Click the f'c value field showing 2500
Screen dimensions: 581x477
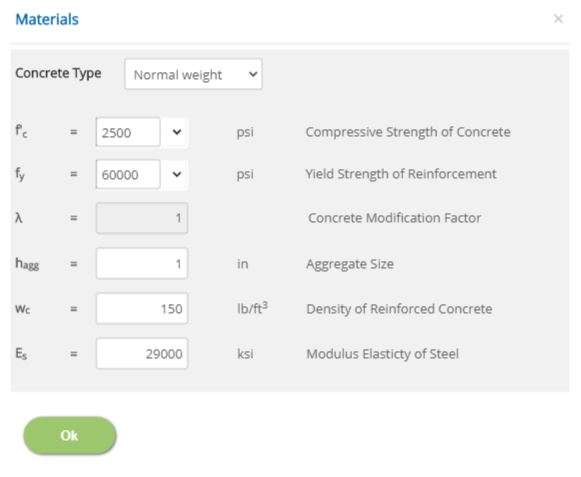128,132
